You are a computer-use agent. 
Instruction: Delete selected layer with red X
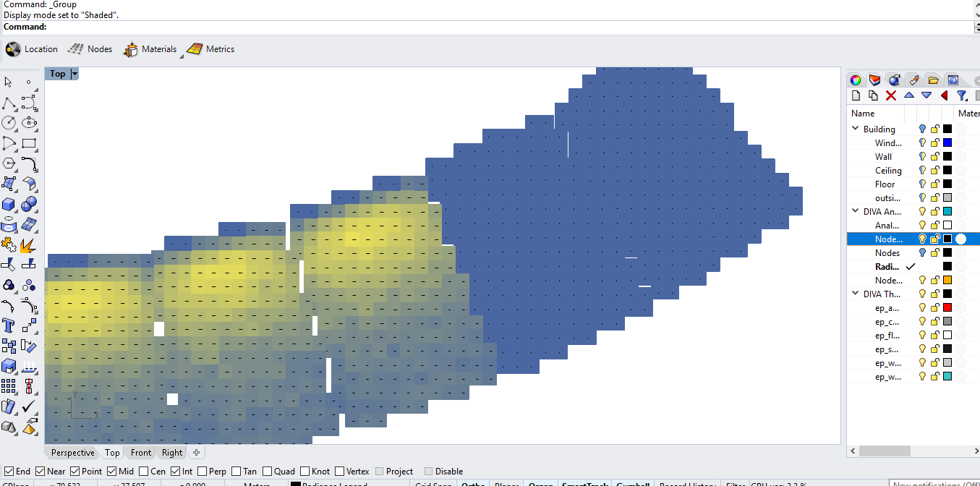[x=891, y=95]
